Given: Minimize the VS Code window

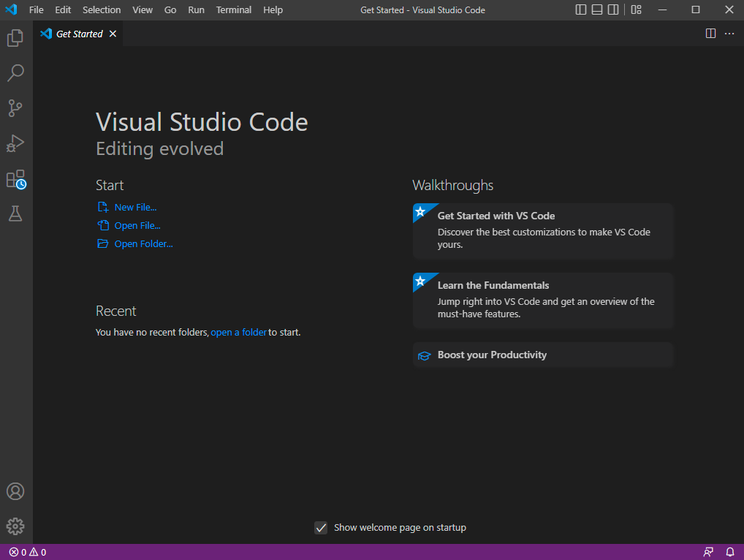Looking at the screenshot, I should pos(662,10).
